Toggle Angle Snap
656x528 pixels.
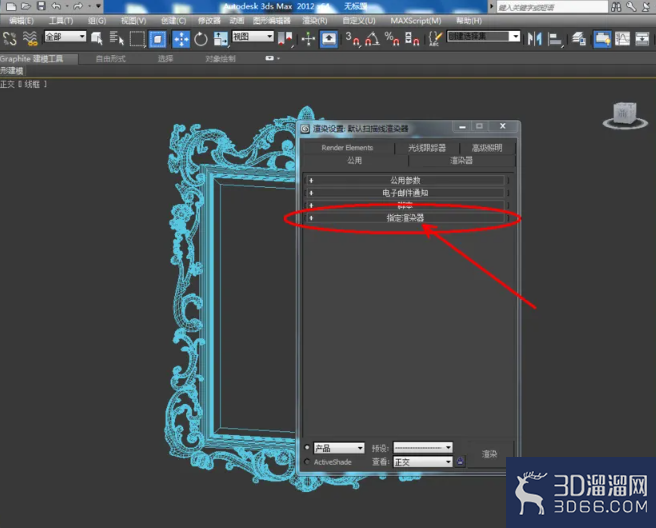tap(372, 39)
